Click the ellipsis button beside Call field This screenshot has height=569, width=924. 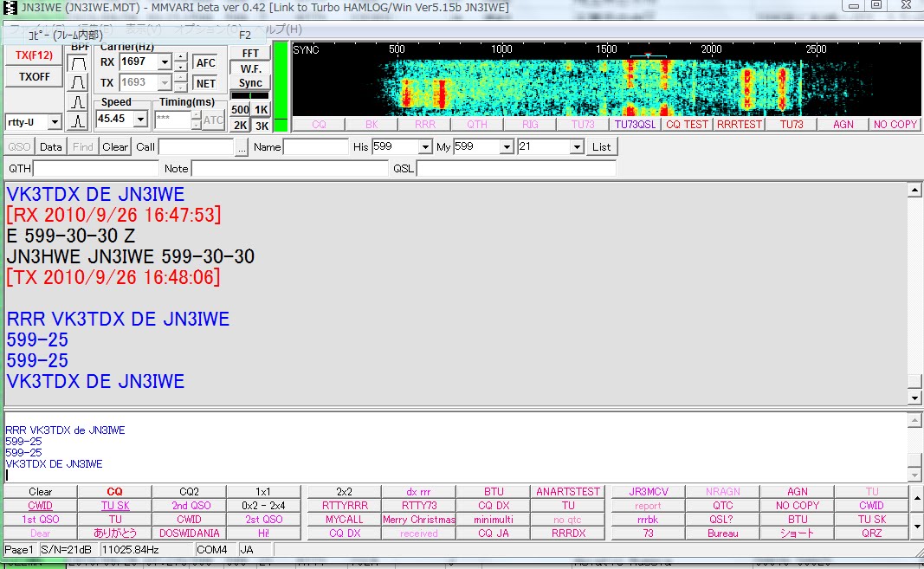(242, 147)
